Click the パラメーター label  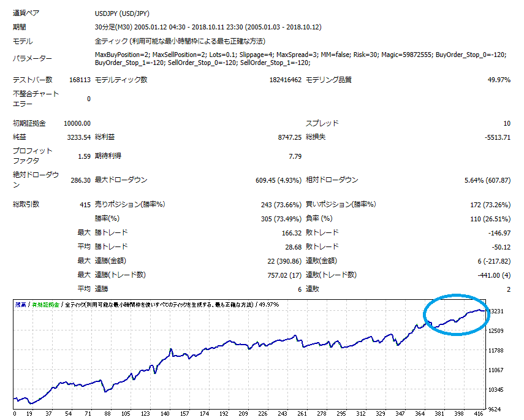32,58
